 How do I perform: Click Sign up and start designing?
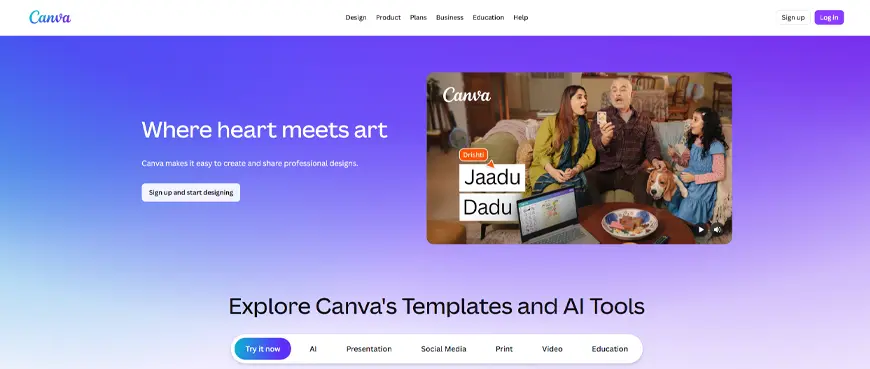(x=191, y=193)
